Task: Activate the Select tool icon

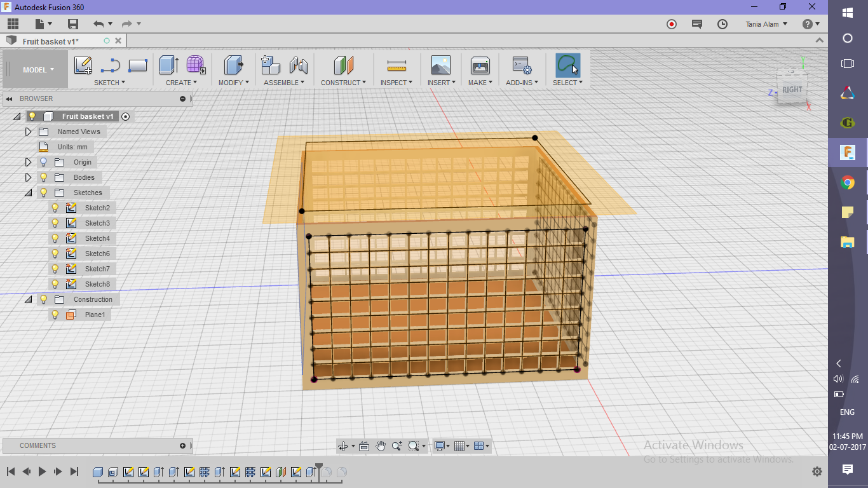Action: tap(567, 65)
